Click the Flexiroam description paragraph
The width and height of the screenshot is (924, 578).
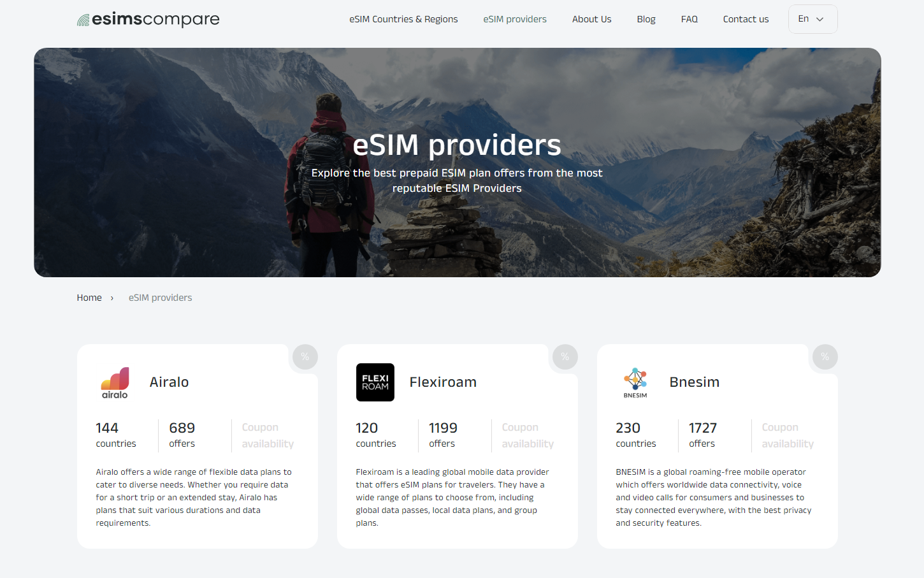pyautogui.click(x=452, y=497)
